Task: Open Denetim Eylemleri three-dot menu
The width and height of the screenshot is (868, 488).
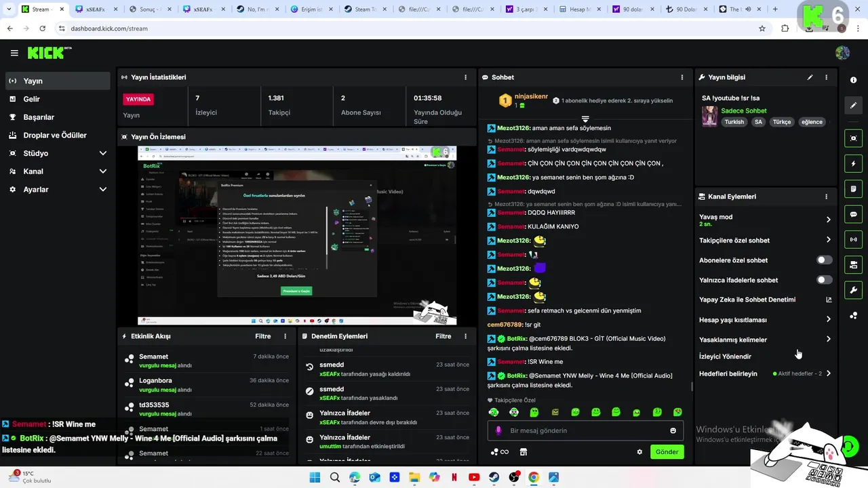Action: tap(465, 336)
